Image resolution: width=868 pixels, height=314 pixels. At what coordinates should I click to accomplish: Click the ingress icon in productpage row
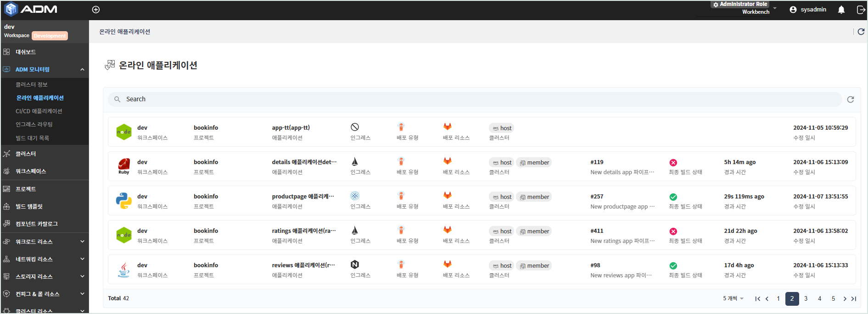(x=355, y=196)
